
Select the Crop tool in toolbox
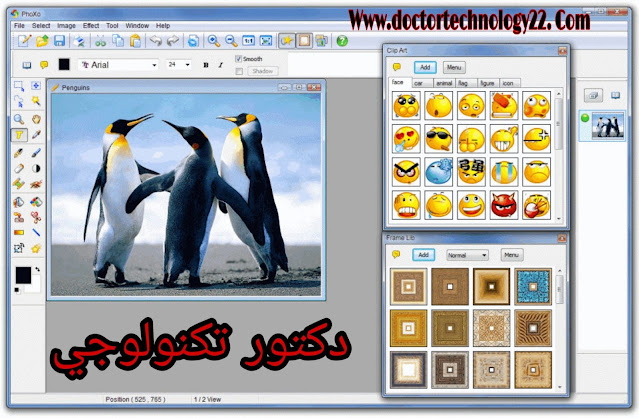click(x=19, y=248)
